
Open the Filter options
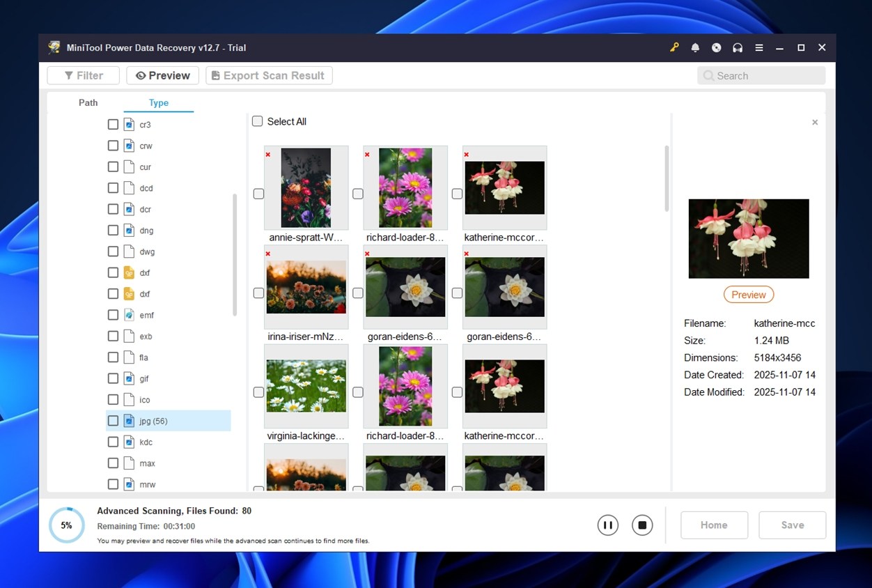tap(83, 75)
